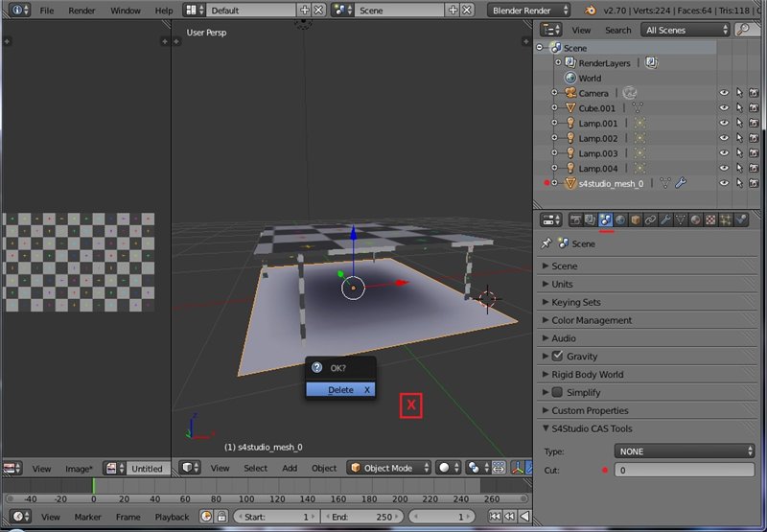
Task: Click the plus icon to add a screen layout
Action: [305, 10]
